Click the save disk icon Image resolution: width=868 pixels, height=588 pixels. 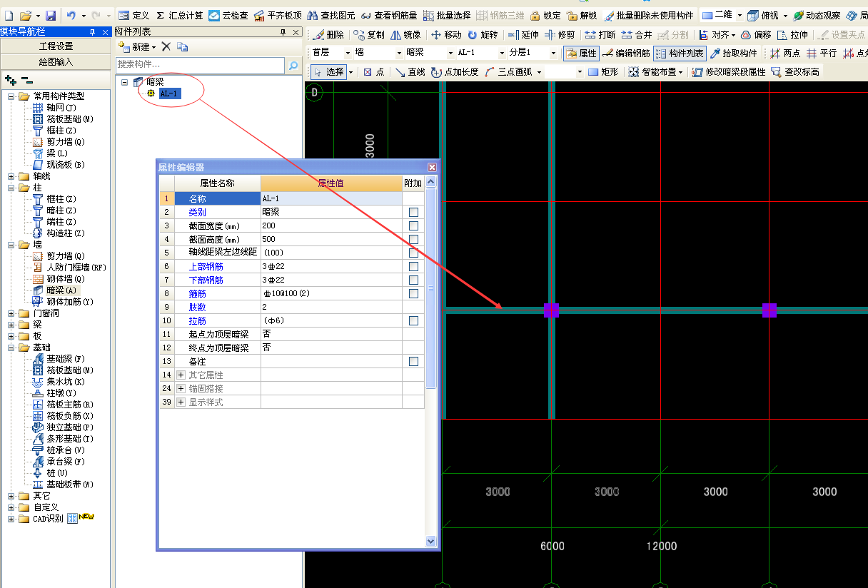pyautogui.click(x=51, y=15)
